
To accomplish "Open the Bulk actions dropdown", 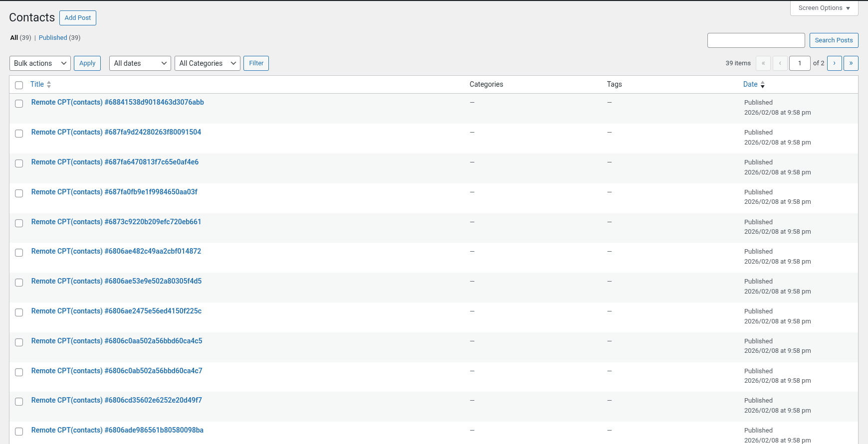I will (x=40, y=63).
